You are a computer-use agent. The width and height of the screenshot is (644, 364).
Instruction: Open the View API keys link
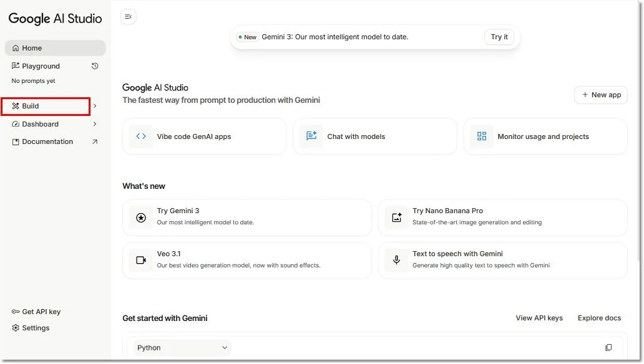pos(539,318)
